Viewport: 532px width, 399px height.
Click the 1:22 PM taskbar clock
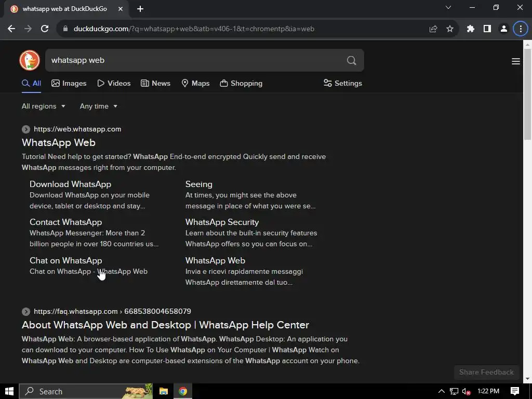click(488, 391)
